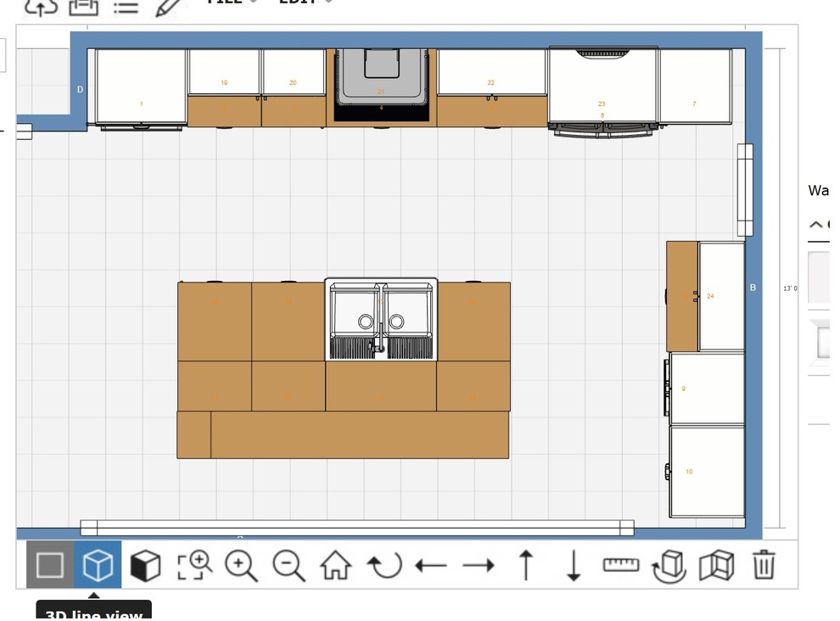
Task: Switch to the 2D plan view
Action: pyautogui.click(x=50, y=565)
